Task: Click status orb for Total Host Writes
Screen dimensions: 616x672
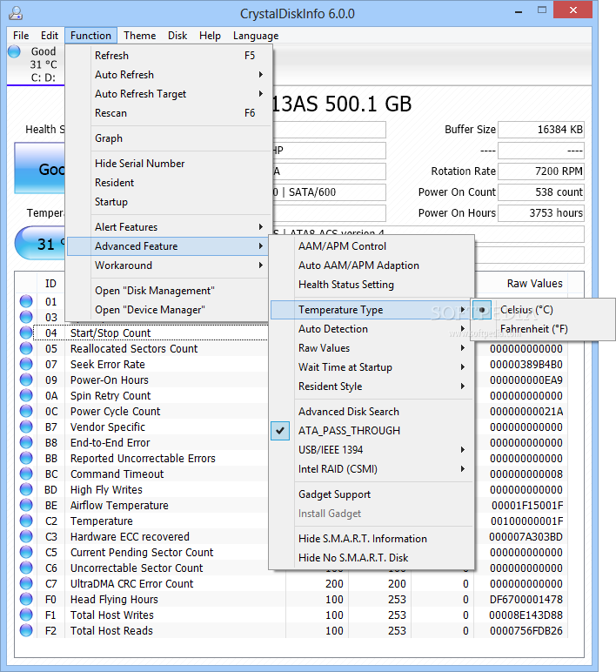Action: pos(26,615)
